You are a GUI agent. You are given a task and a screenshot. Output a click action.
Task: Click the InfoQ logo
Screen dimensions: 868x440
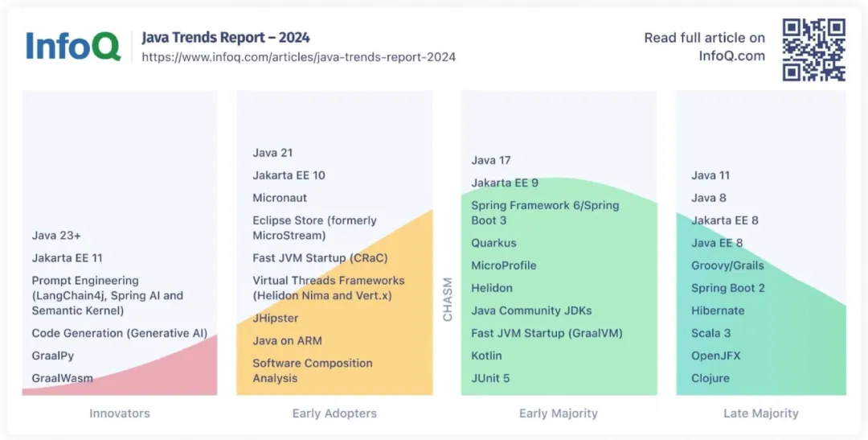(72, 46)
